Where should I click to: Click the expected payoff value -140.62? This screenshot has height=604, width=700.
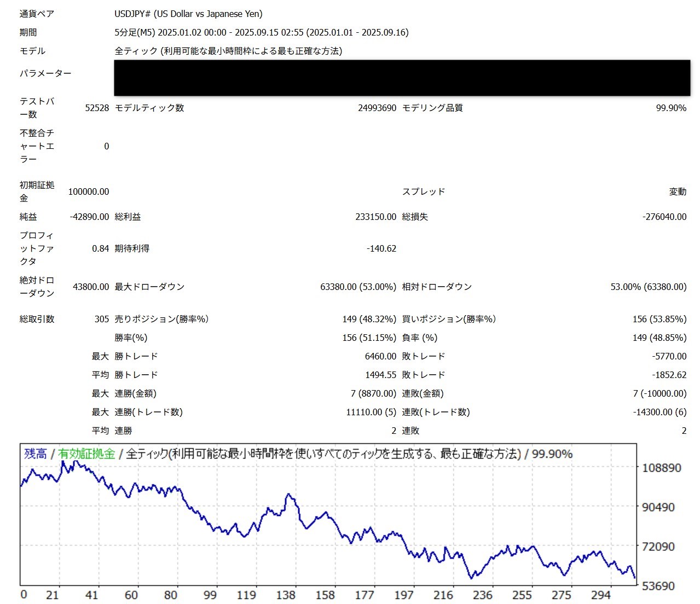pyautogui.click(x=381, y=248)
